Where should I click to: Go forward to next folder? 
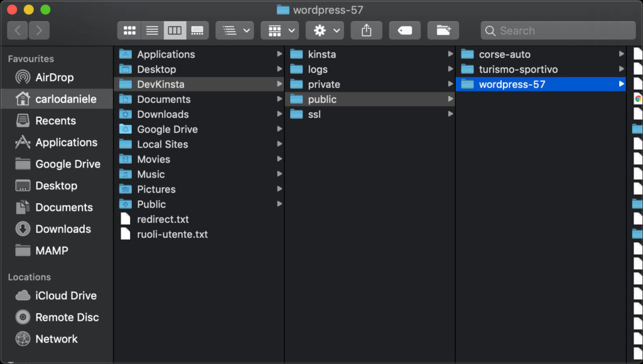pyautogui.click(x=39, y=30)
